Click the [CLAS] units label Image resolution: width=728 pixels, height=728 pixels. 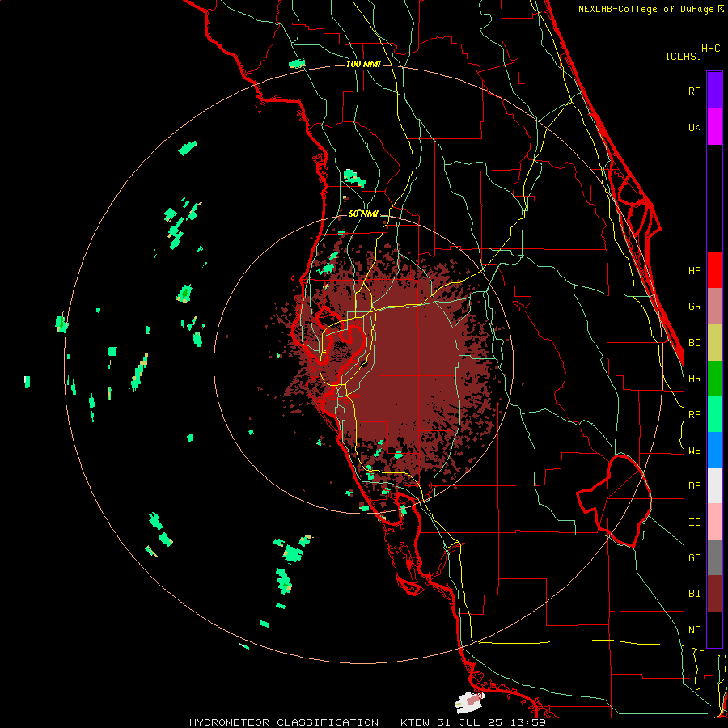pos(683,56)
